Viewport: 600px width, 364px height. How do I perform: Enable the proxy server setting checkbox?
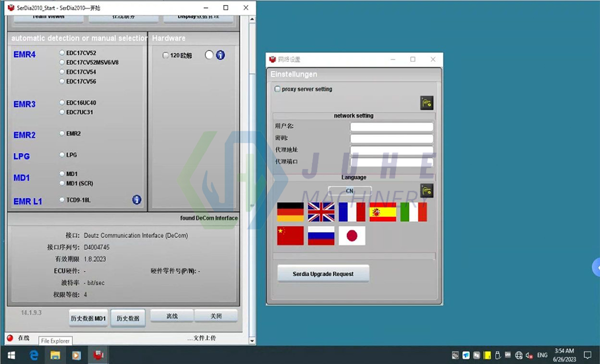pyautogui.click(x=277, y=89)
